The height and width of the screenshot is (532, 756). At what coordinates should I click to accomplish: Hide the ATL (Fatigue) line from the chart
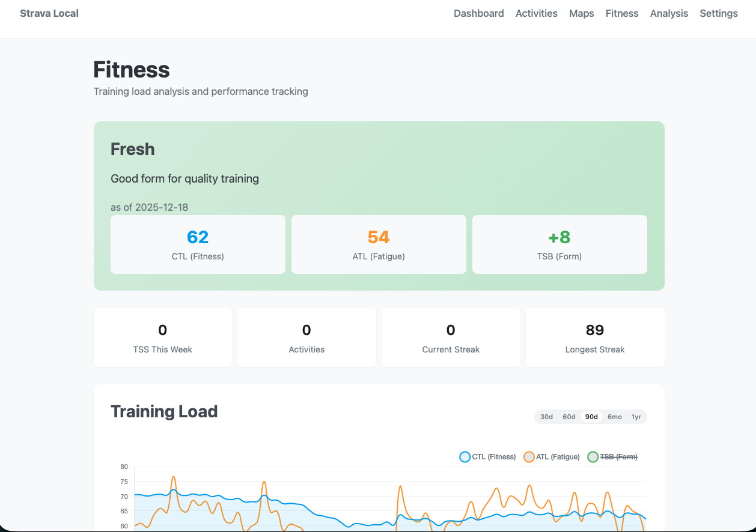coord(529,456)
